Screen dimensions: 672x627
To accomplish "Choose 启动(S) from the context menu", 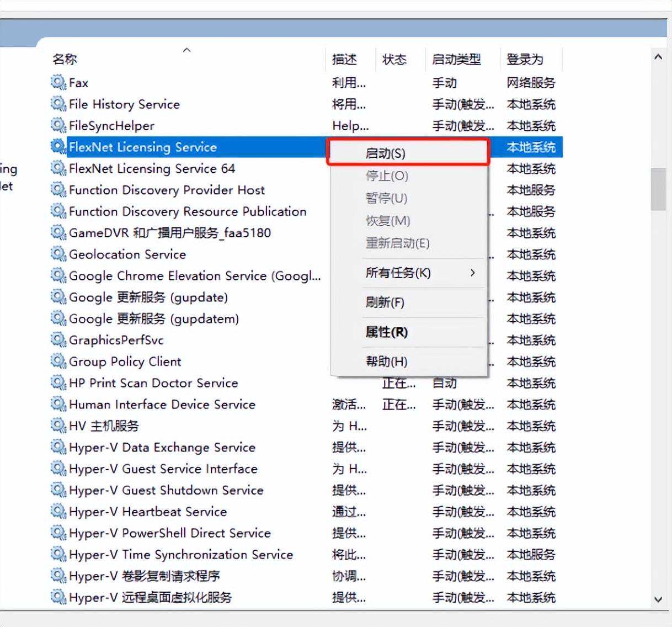I will pyautogui.click(x=386, y=153).
